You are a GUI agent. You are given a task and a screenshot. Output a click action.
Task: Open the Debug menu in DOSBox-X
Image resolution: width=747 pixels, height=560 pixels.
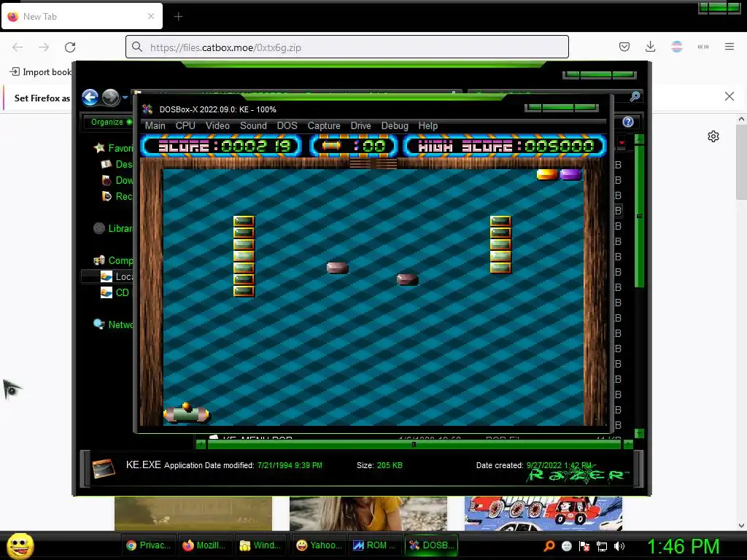(x=395, y=125)
